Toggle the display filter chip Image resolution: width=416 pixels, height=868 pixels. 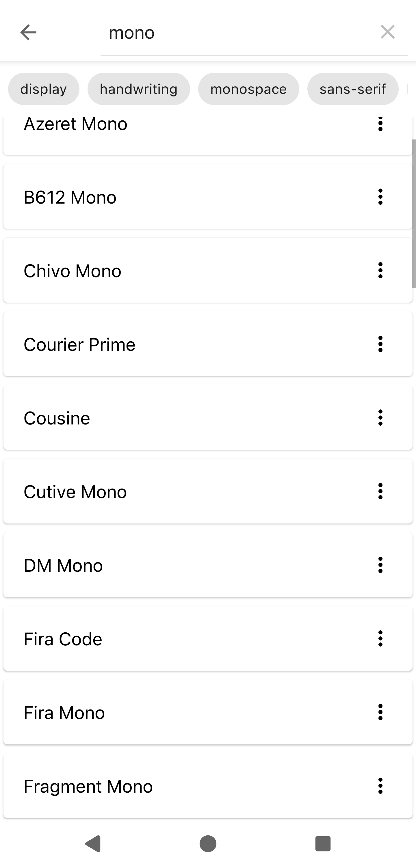click(x=44, y=89)
